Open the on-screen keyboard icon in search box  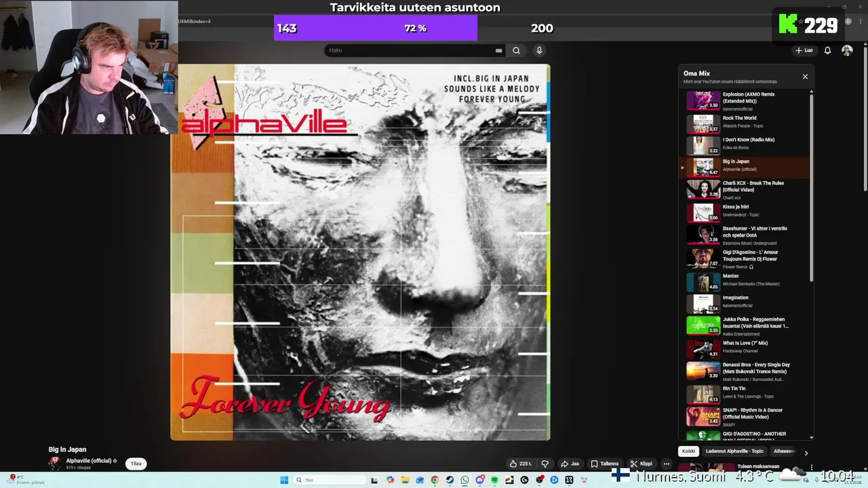coord(499,50)
